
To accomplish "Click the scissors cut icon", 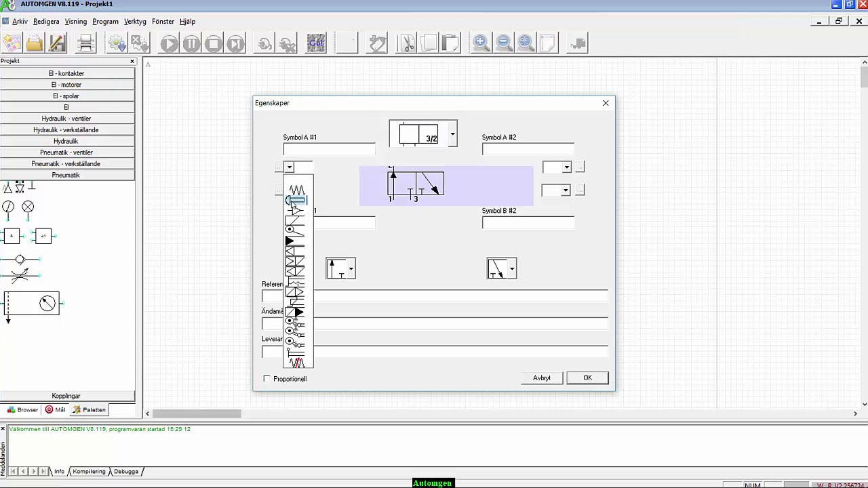I will (x=408, y=43).
